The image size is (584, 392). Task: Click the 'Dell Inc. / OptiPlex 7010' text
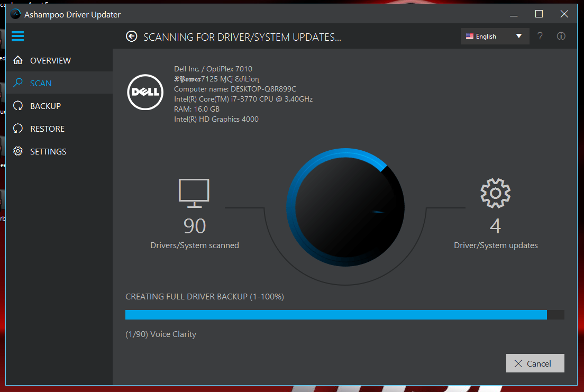click(x=213, y=69)
